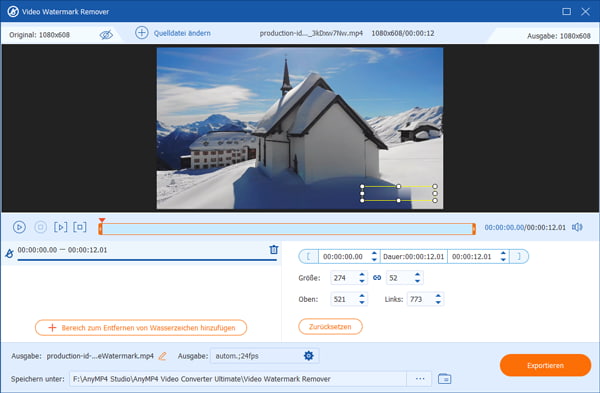
Task: Increase the end time 00:00:12.01 stepper
Action: [x=503, y=253]
